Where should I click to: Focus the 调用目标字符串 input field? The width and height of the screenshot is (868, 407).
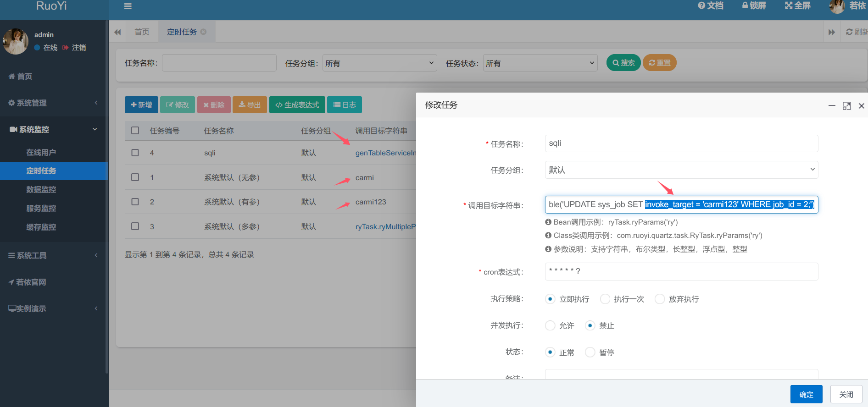click(x=681, y=204)
